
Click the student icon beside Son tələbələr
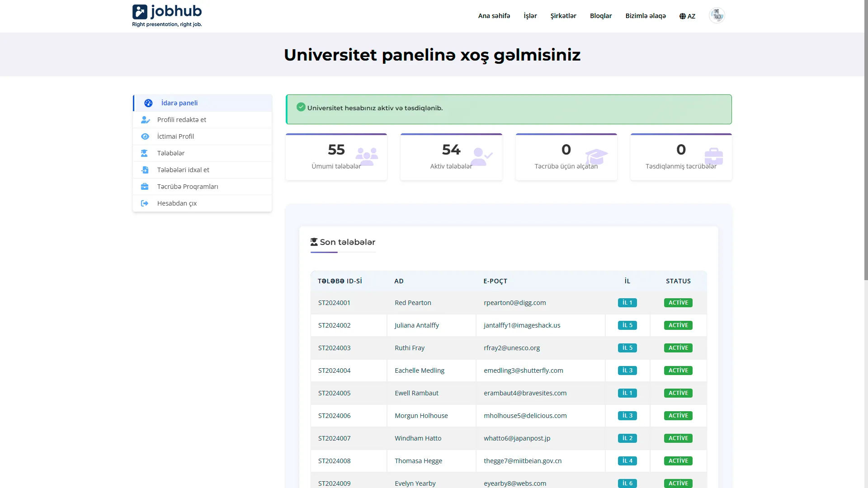pyautogui.click(x=314, y=242)
